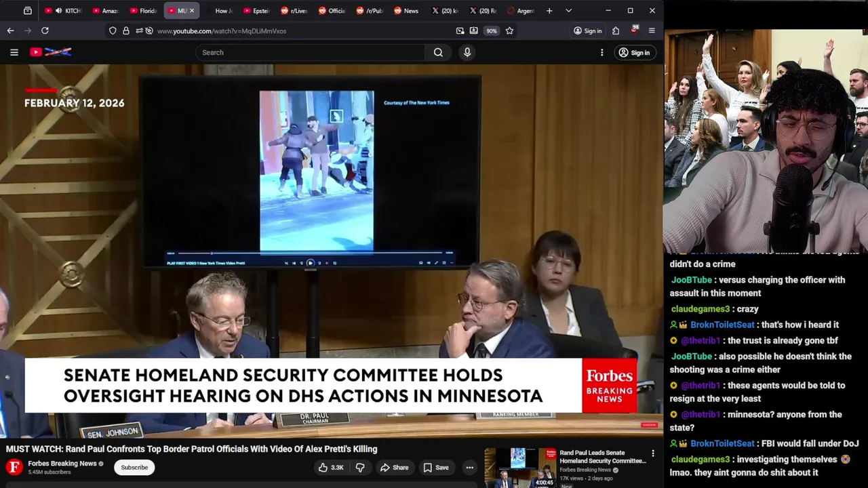Open the red extension badge icon in the toolbar
Image resolution: width=868 pixels, height=488 pixels.
tap(634, 30)
